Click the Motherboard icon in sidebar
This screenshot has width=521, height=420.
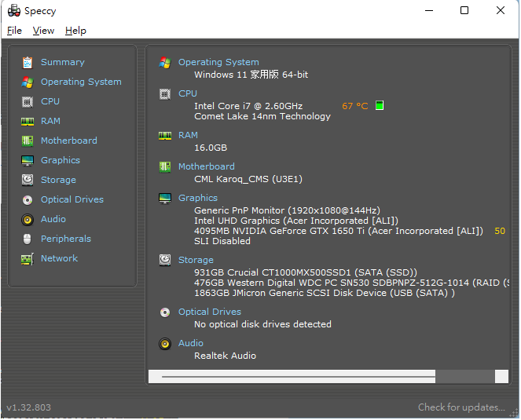(28, 141)
